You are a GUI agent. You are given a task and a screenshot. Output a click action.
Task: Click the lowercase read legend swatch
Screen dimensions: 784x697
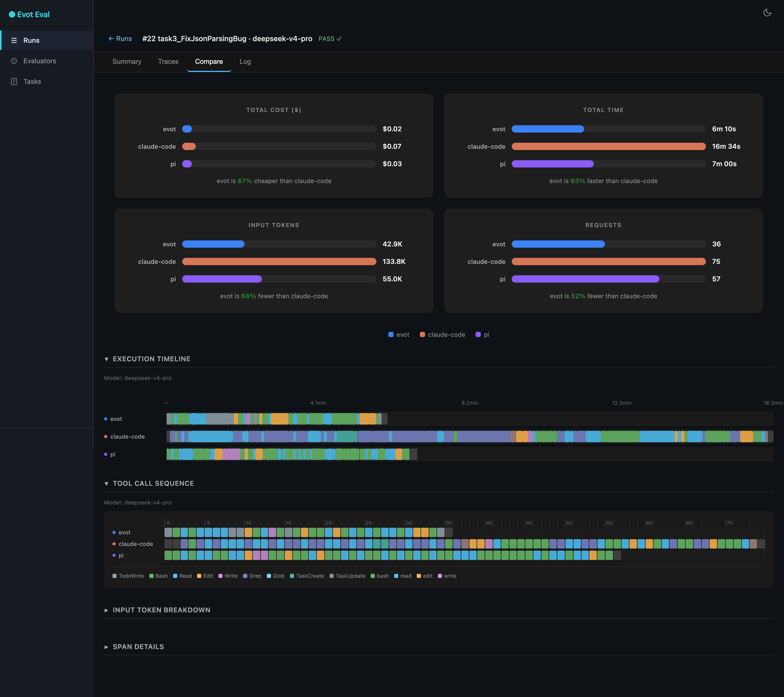pos(396,576)
